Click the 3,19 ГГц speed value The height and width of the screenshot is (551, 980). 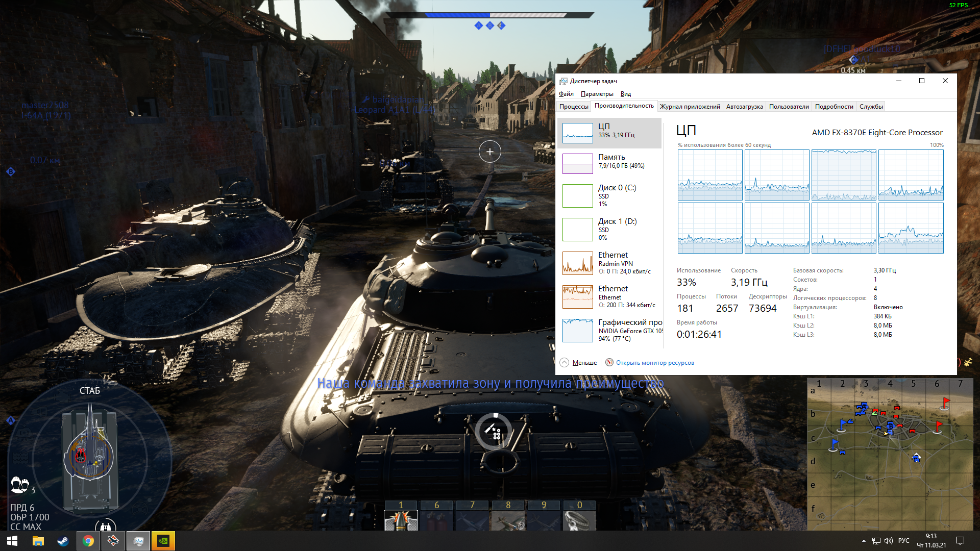click(749, 283)
